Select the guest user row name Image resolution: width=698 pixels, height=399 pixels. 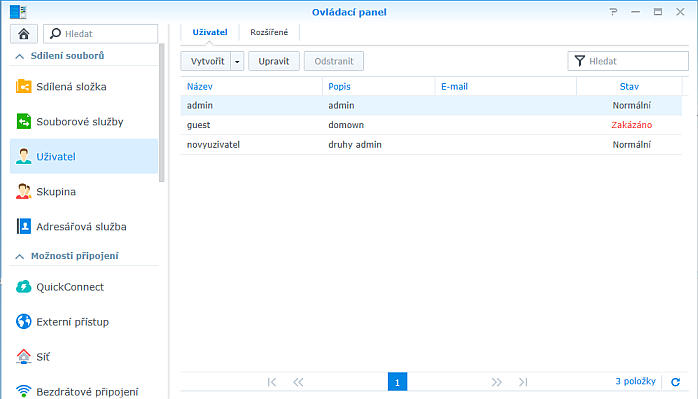pyautogui.click(x=198, y=125)
